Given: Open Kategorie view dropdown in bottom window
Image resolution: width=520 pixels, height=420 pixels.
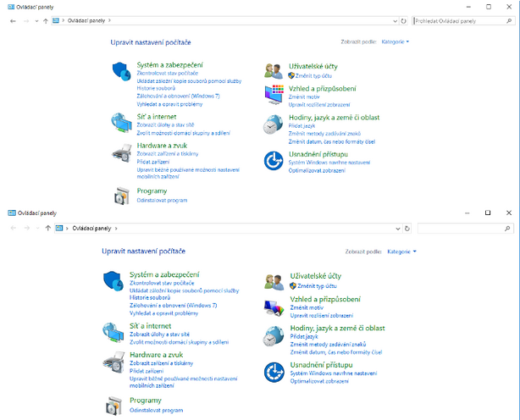Looking at the screenshot, I should point(401,251).
